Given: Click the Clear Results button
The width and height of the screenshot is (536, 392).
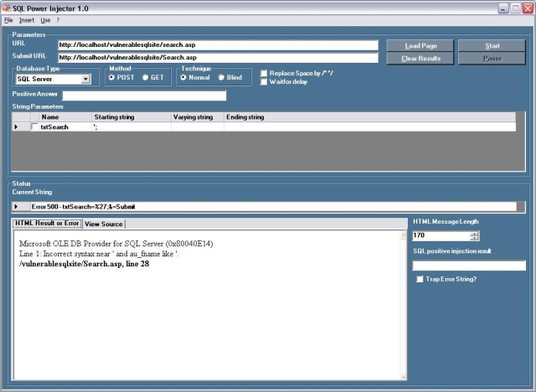Looking at the screenshot, I should [420, 58].
